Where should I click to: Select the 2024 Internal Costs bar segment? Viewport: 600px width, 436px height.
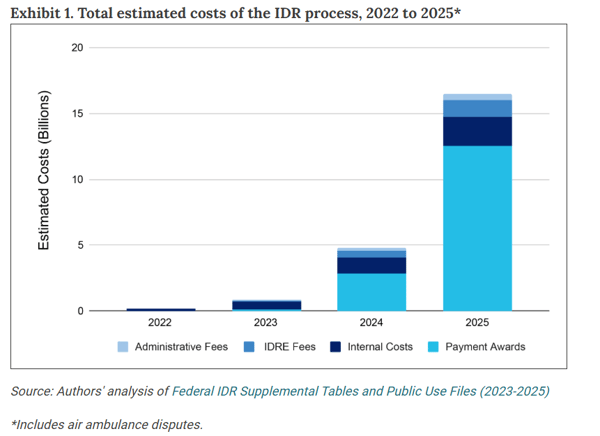[372, 265]
